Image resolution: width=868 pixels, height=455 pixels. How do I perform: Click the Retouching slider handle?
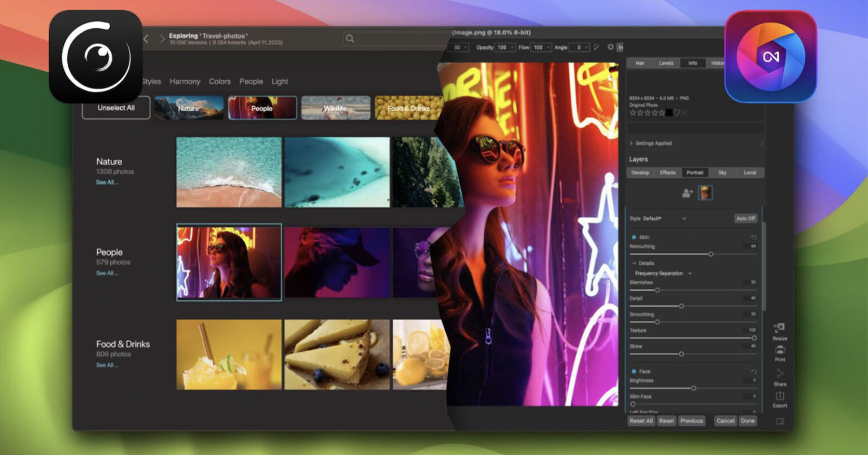pyautogui.click(x=710, y=254)
